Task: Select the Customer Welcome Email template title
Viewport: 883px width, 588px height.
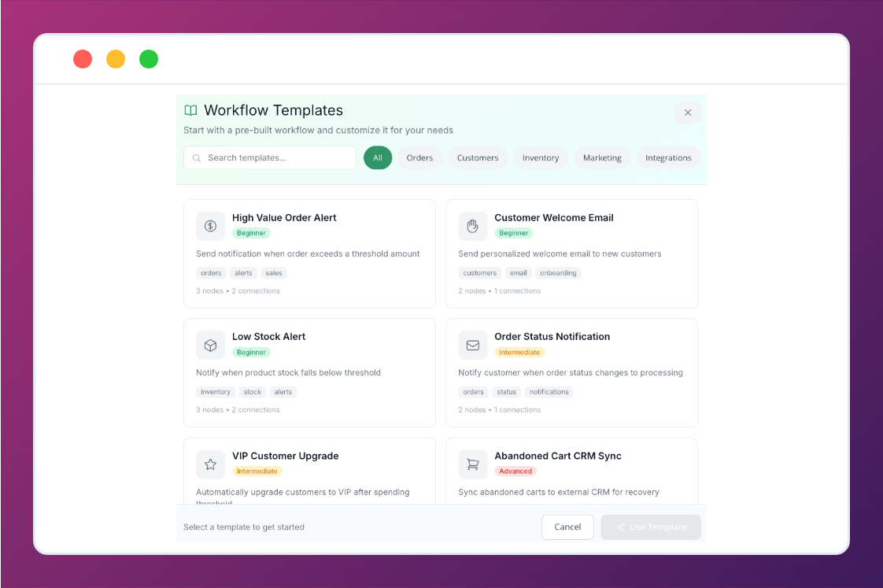Action: click(553, 218)
